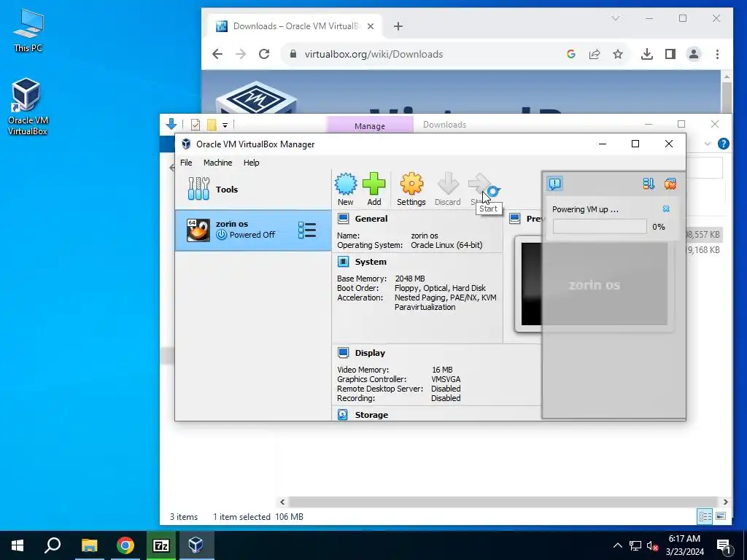Click the notification ordering icon

[649, 183]
